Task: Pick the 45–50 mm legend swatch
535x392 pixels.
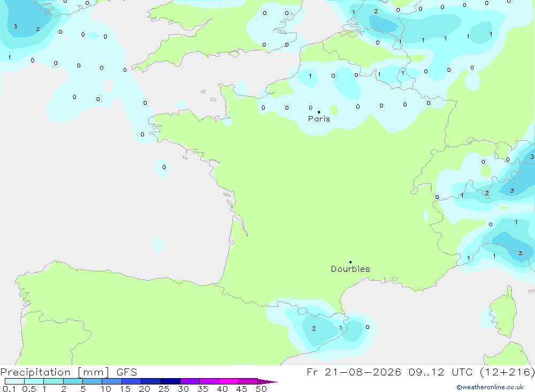Action: tap(248, 381)
